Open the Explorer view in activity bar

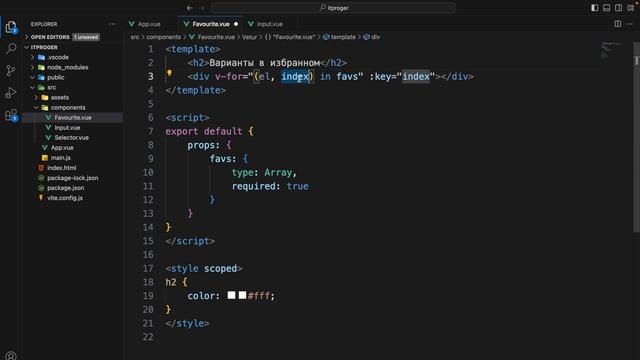(x=11, y=27)
